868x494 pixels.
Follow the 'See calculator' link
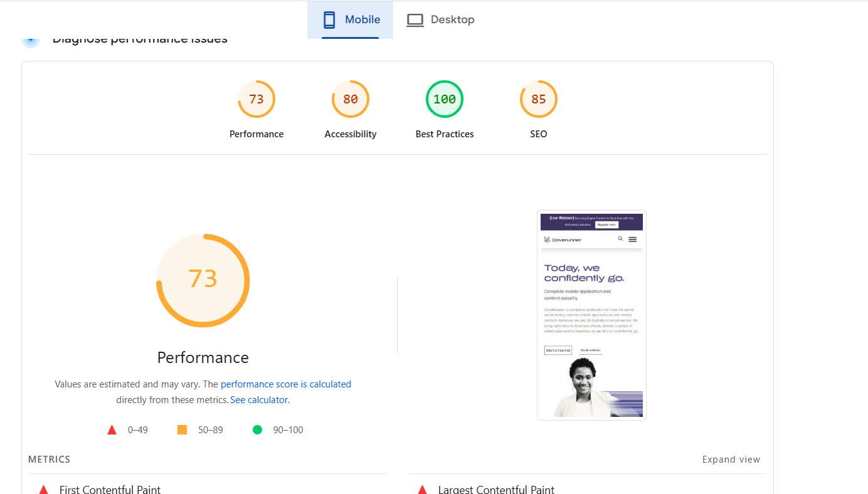[259, 400]
